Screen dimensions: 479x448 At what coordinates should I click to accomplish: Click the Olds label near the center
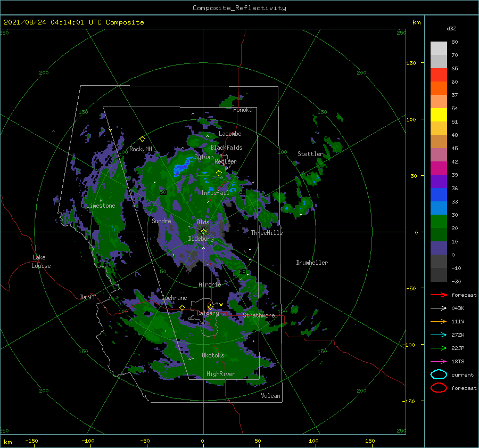tap(203, 222)
